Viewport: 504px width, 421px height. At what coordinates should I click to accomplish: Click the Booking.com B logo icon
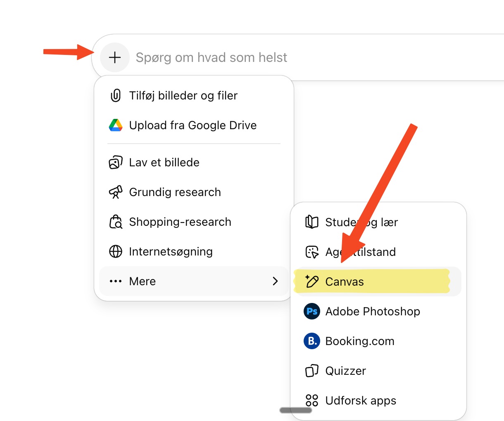tap(312, 341)
